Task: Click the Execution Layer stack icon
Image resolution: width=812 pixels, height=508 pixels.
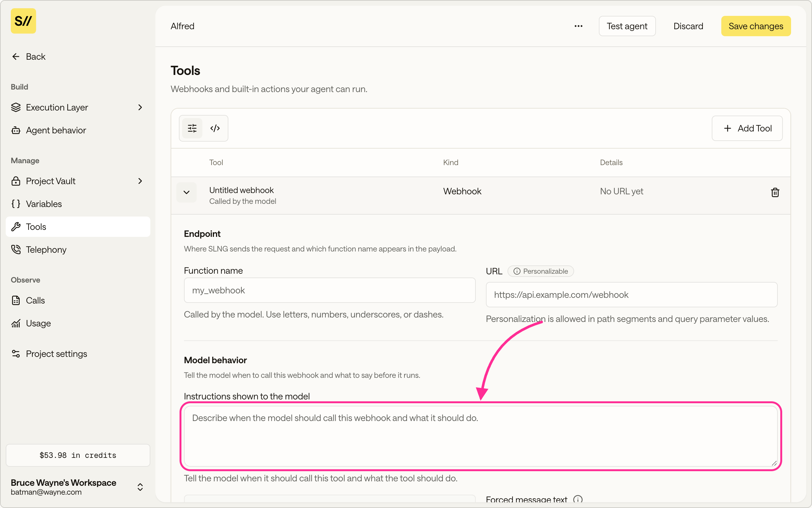Action: point(16,107)
